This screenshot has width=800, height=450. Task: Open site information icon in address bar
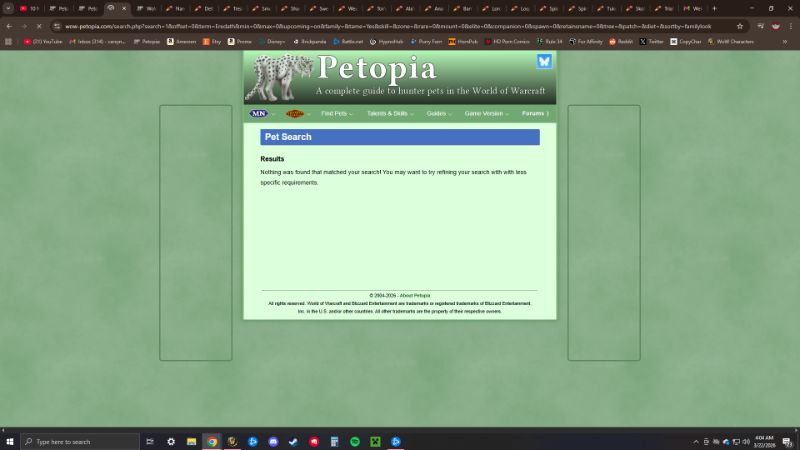(x=57, y=26)
